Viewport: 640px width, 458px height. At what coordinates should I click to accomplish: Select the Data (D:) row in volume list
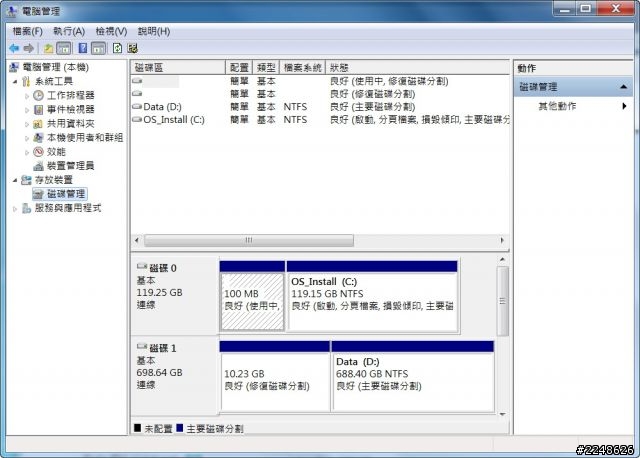tap(320, 107)
